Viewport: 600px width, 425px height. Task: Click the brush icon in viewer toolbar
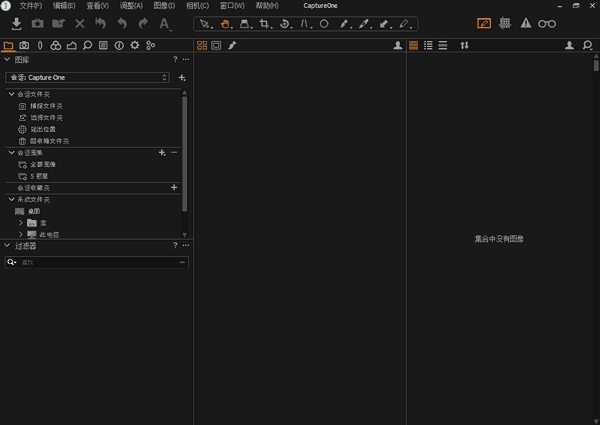tap(232, 46)
